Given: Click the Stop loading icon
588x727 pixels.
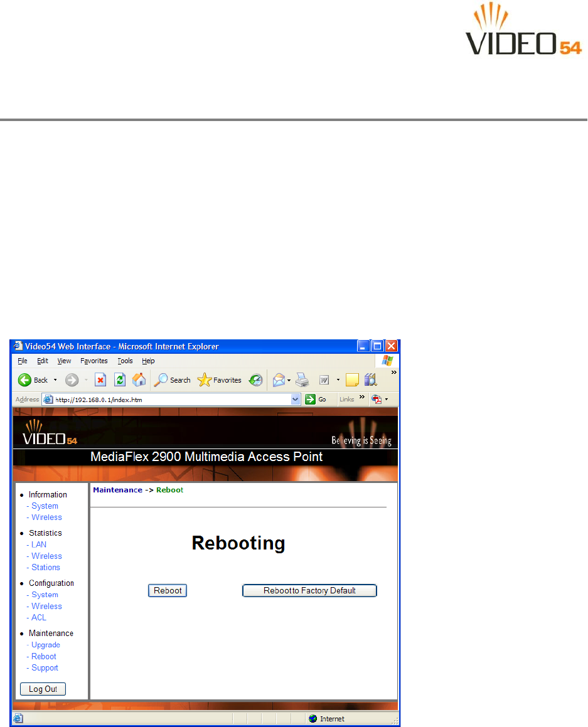Looking at the screenshot, I should pos(100,380).
